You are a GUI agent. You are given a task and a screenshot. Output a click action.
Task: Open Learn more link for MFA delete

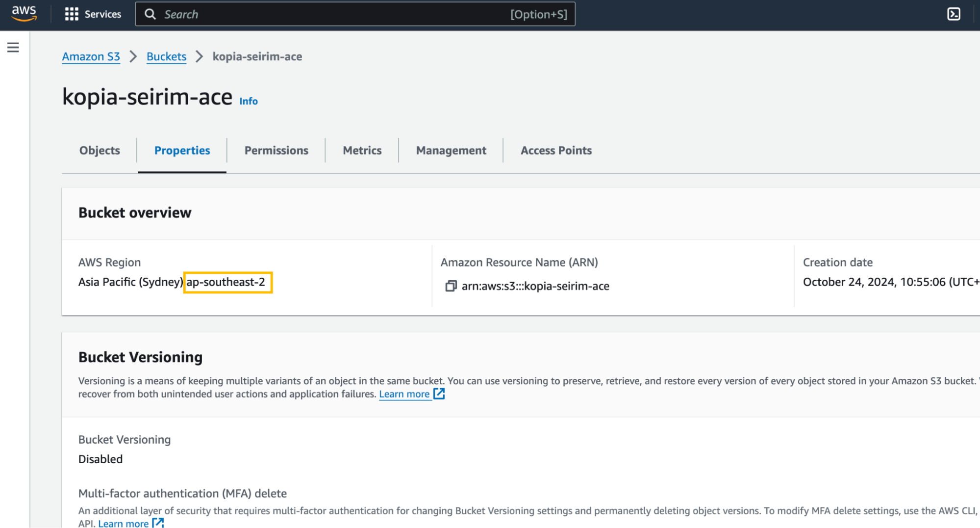click(x=123, y=523)
